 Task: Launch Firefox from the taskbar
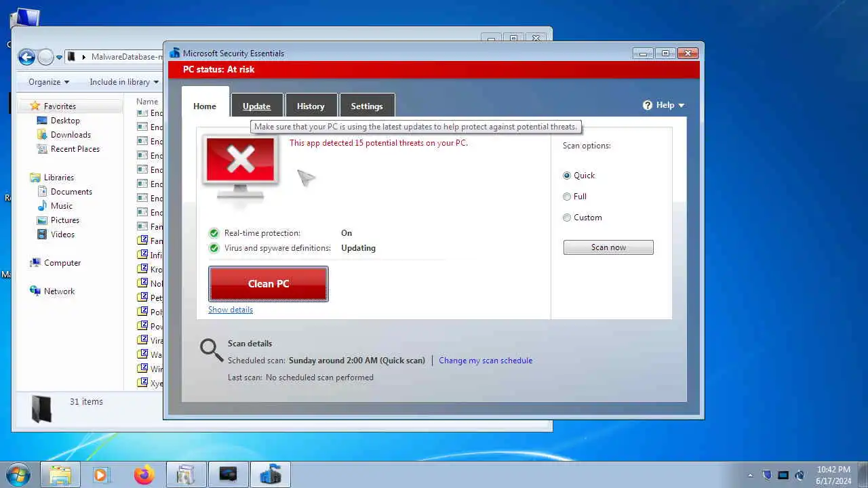click(x=144, y=474)
